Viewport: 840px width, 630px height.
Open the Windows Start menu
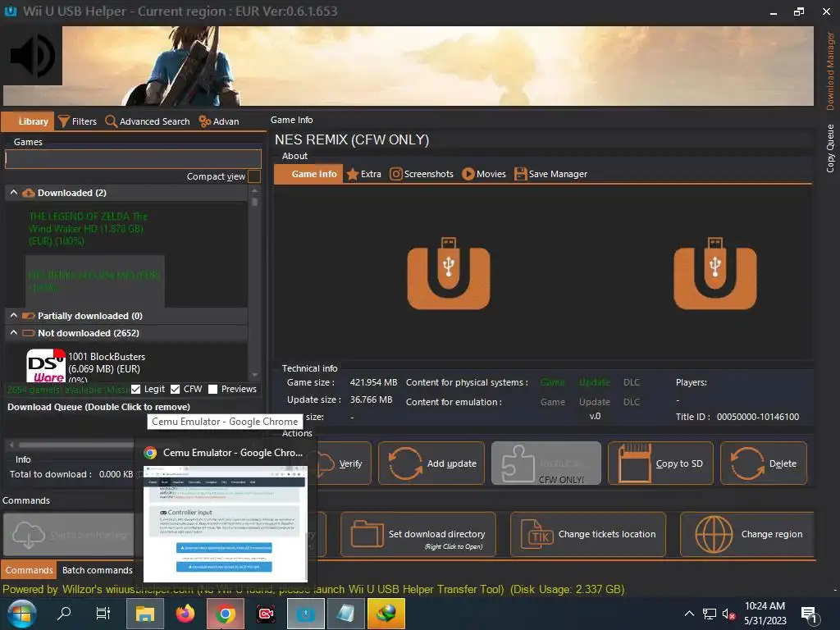[x=21, y=614]
